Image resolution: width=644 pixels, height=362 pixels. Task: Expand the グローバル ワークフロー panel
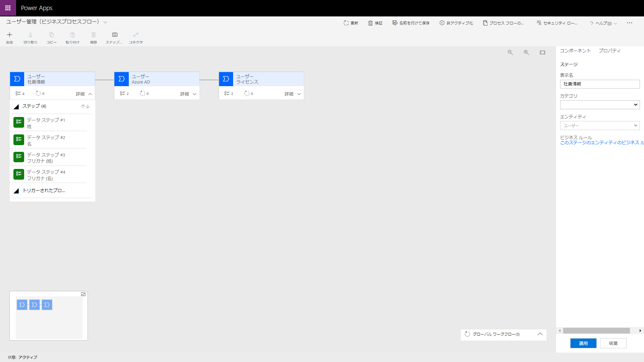point(540,334)
